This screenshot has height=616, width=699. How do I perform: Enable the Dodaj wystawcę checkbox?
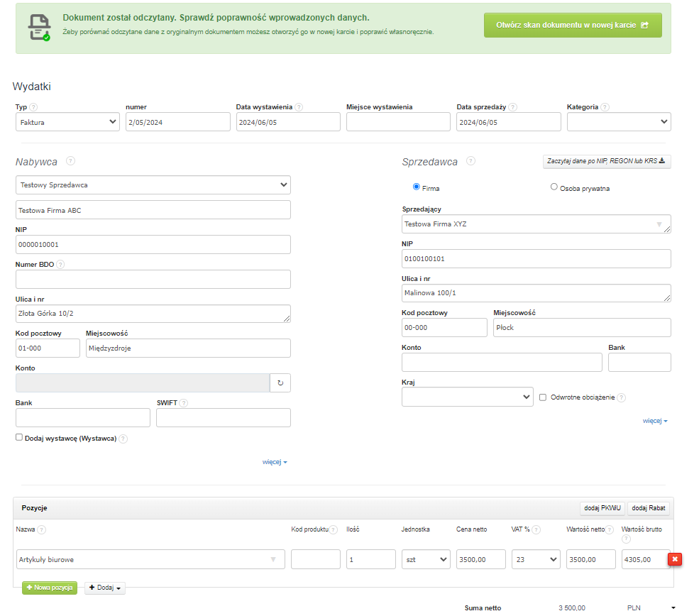(19, 438)
